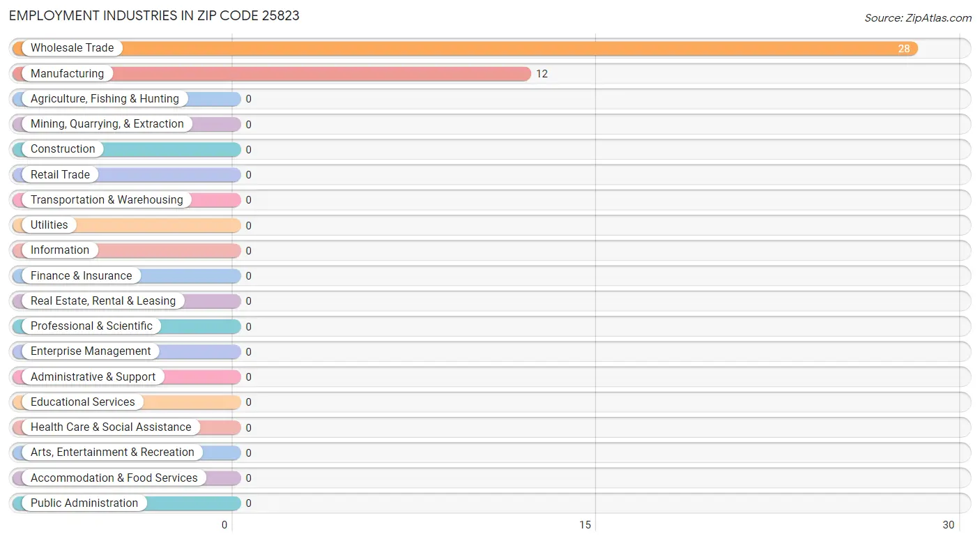
Task: Select Transportation & Warehousing label
Action: coord(107,199)
